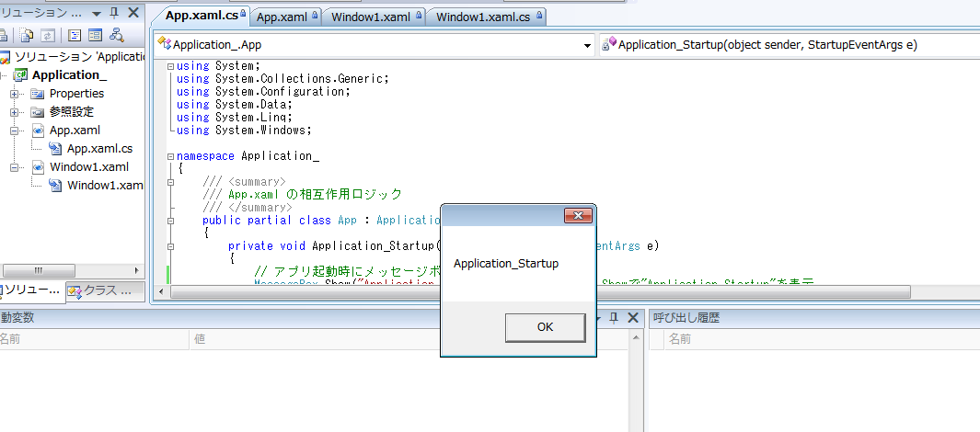Click the C# project icon beside Application_

[21, 75]
